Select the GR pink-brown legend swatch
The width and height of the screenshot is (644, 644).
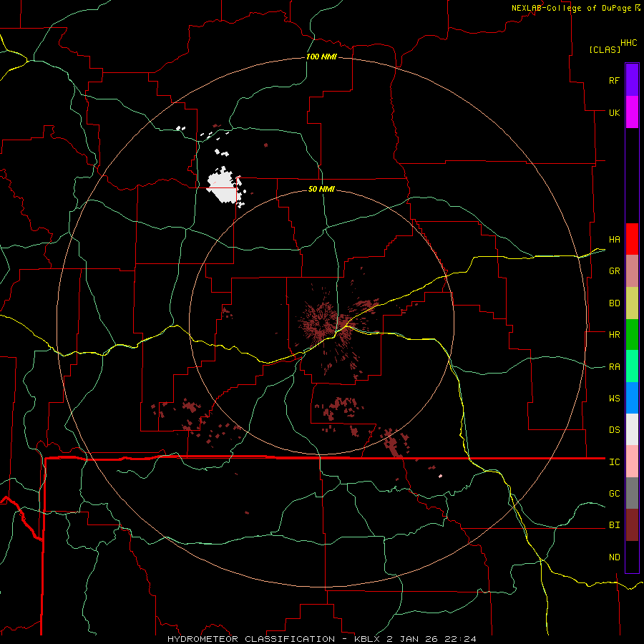632,271
